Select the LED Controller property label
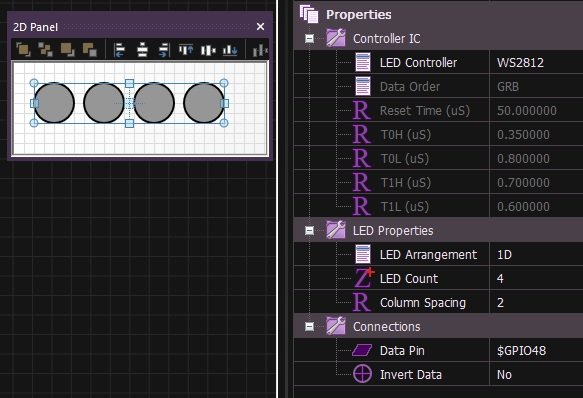583x398 pixels. coord(418,62)
